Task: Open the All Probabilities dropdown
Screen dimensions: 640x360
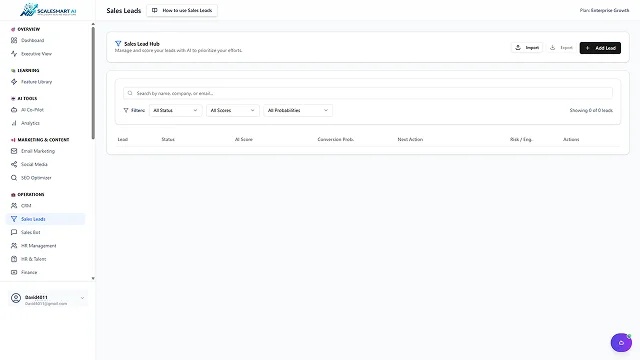Action: tap(298, 110)
